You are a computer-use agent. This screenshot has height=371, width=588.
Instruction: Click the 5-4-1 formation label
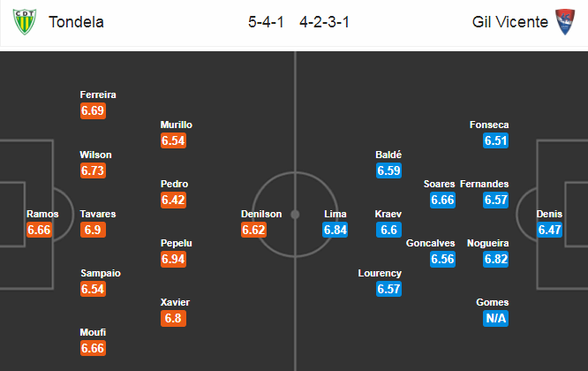click(266, 22)
